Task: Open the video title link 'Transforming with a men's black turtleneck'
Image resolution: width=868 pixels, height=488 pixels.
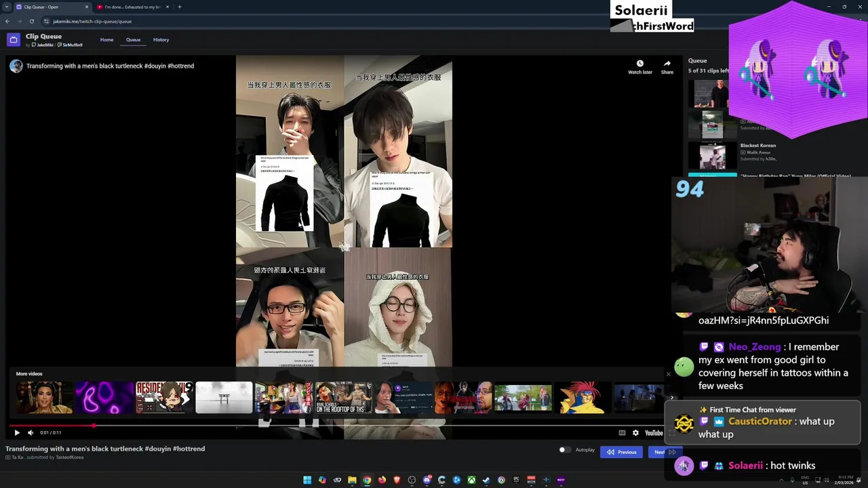Action: click(110, 66)
